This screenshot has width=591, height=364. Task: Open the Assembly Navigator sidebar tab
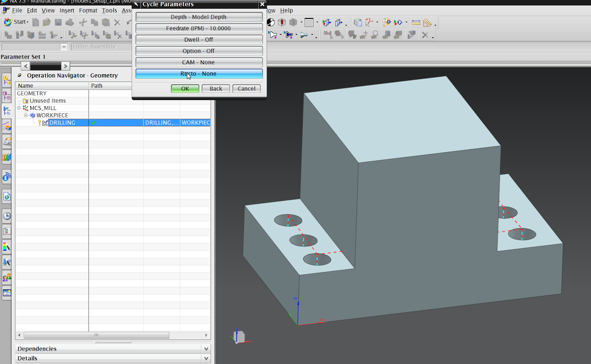tap(7, 80)
